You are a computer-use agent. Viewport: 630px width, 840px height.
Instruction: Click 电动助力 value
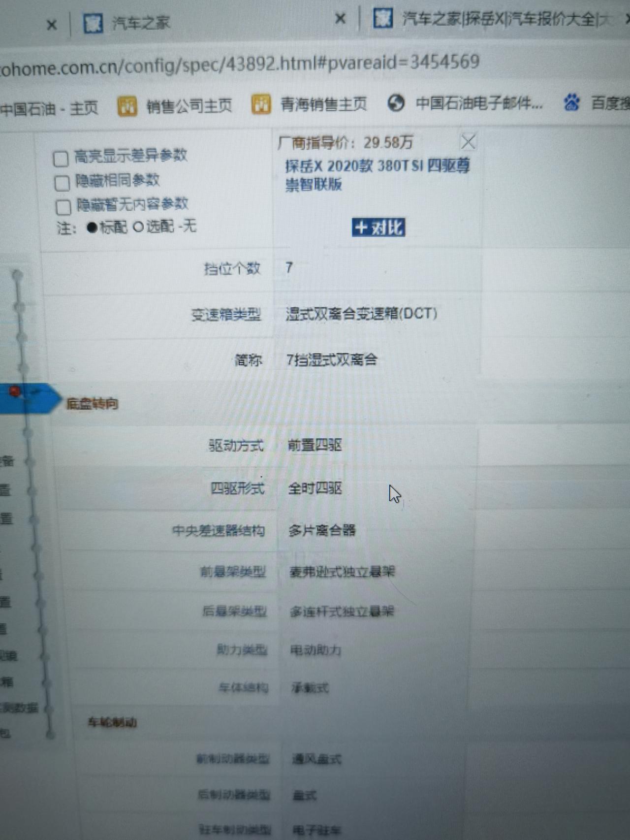pos(315,650)
